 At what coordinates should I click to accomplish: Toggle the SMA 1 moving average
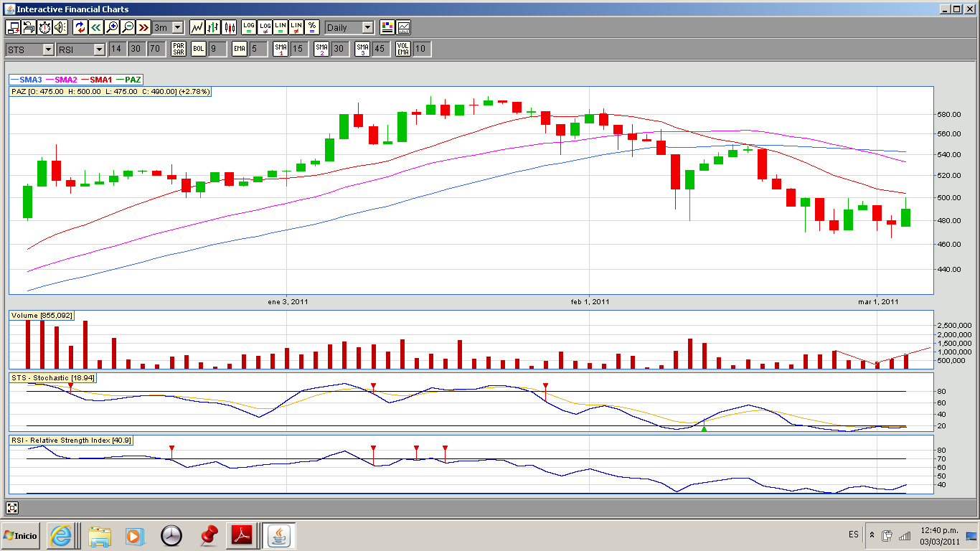click(281, 49)
